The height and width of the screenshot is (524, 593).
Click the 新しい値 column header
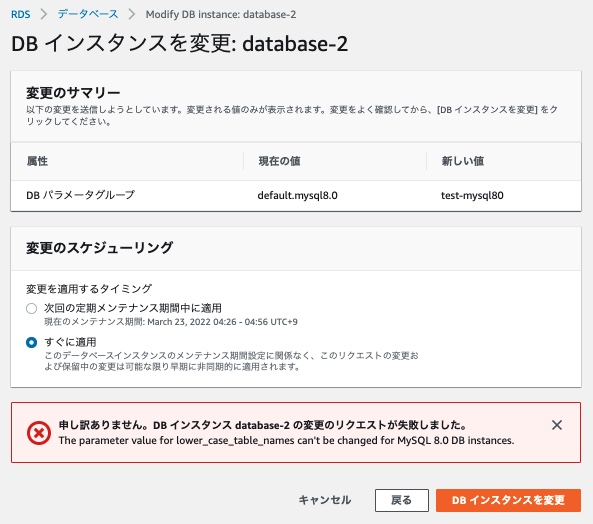click(x=463, y=161)
